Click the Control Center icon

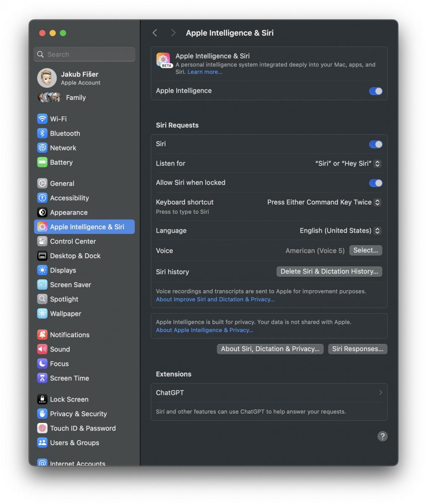click(42, 241)
